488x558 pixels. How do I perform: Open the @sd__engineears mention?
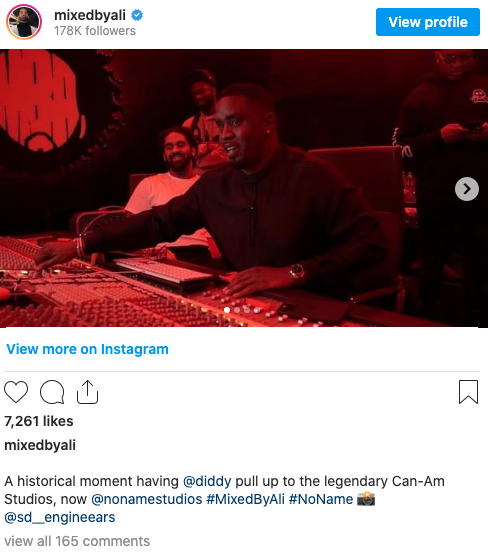[x=60, y=517]
